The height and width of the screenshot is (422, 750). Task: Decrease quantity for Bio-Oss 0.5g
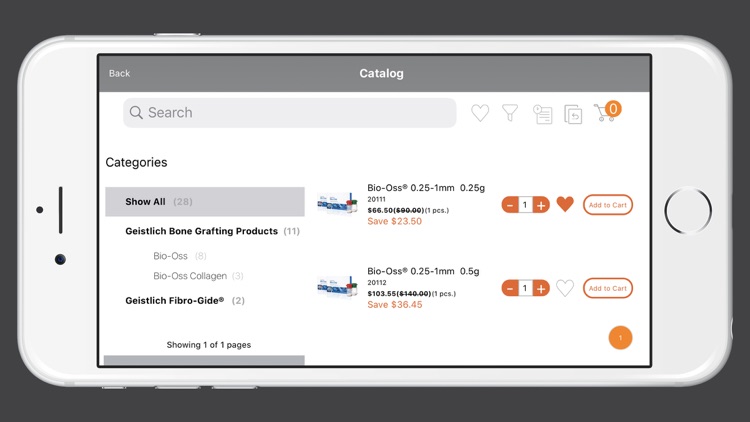coord(510,289)
